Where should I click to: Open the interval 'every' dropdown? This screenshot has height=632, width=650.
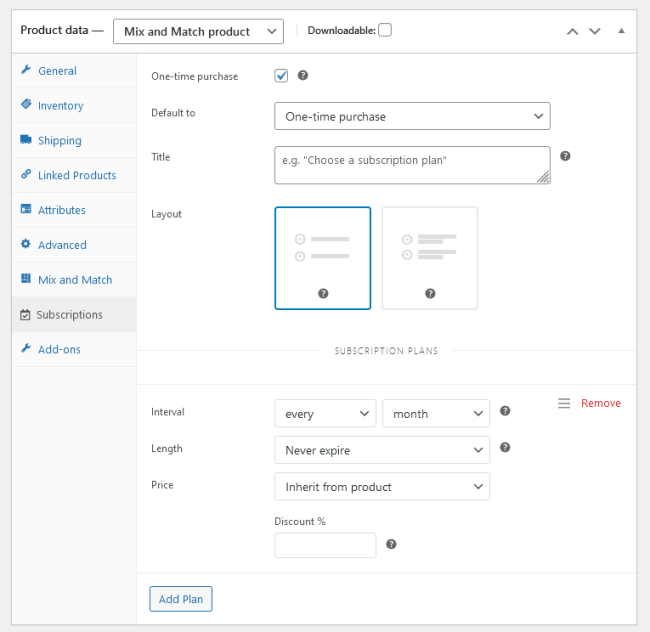tap(325, 413)
